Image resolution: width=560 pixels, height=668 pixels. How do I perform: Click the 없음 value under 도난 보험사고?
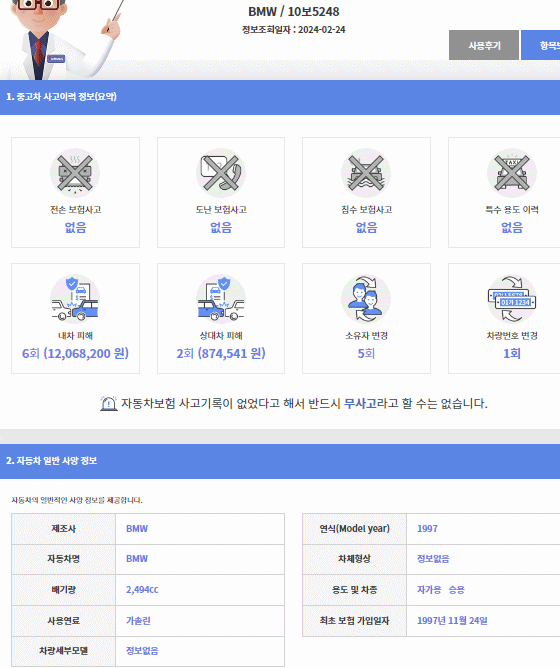coord(221,227)
